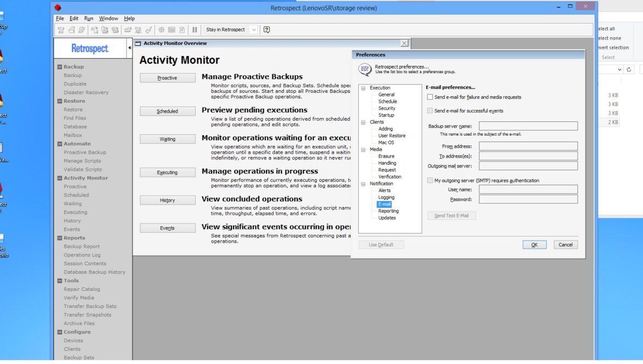Open Manage Scripts in the sidebar

(x=82, y=161)
